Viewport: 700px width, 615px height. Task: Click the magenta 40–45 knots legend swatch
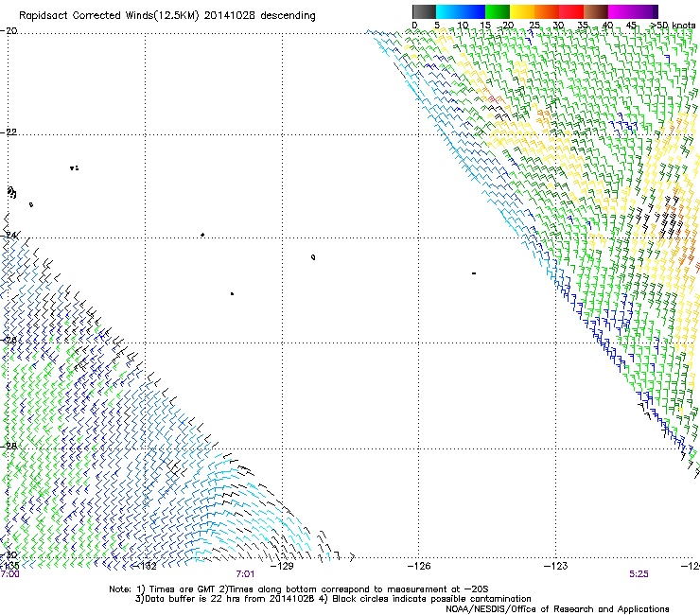[x=621, y=11]
